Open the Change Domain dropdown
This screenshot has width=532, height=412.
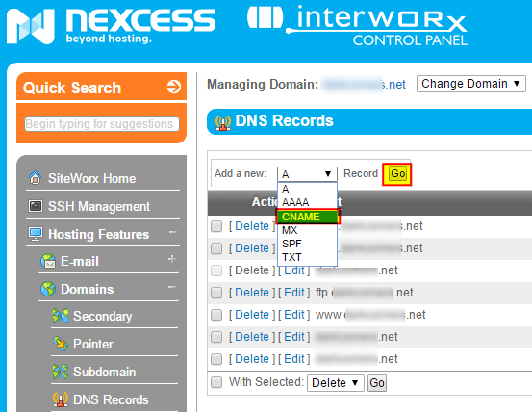[471, 84]
